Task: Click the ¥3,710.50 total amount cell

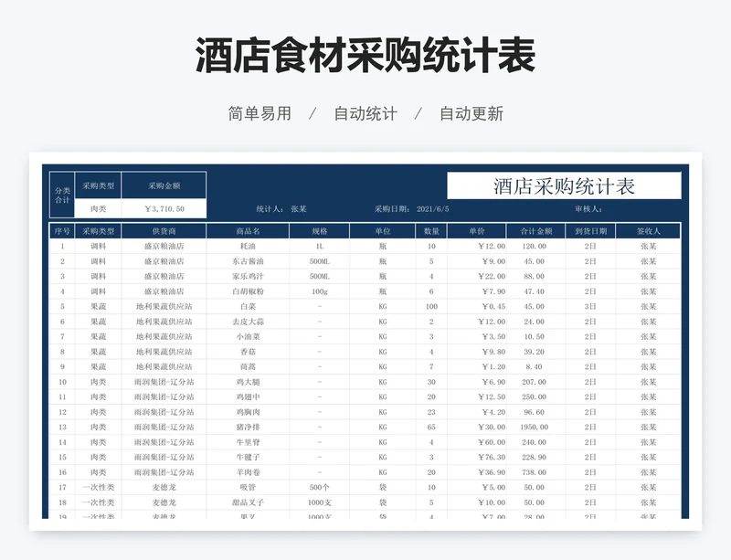Action: tap(164, 208)
